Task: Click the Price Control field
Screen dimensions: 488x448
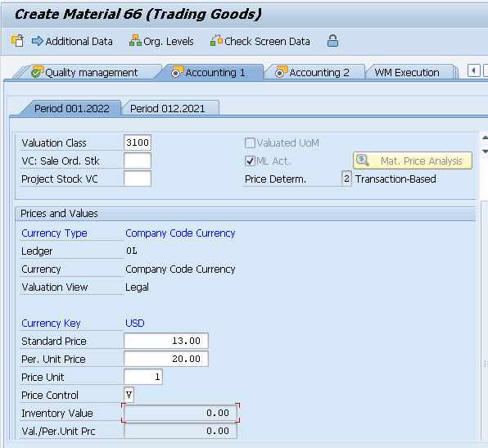Action: pyautogui.click(x=129, y=395)
